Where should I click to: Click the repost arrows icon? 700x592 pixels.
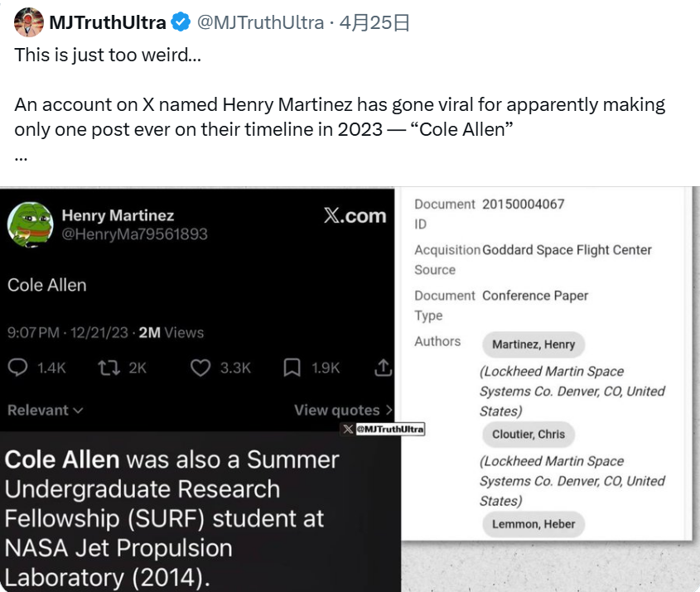click(109, 368)
